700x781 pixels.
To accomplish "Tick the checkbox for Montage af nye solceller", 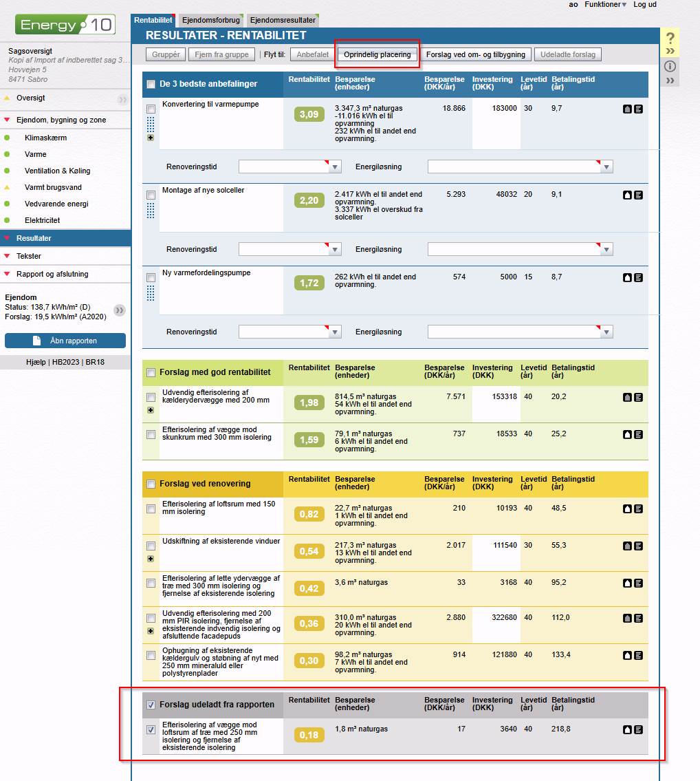I will click(151, 195).
